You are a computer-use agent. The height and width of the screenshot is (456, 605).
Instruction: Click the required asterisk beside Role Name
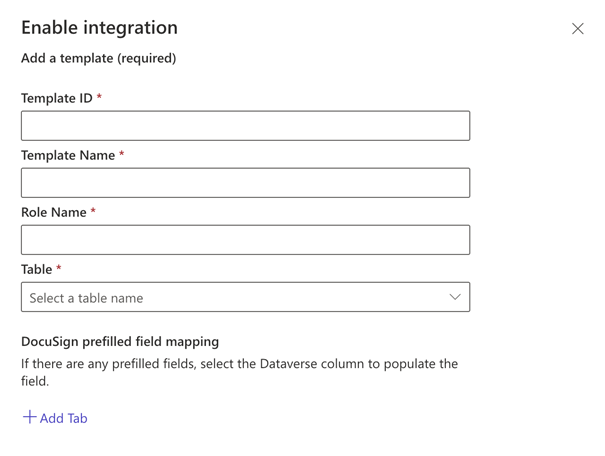93,211
